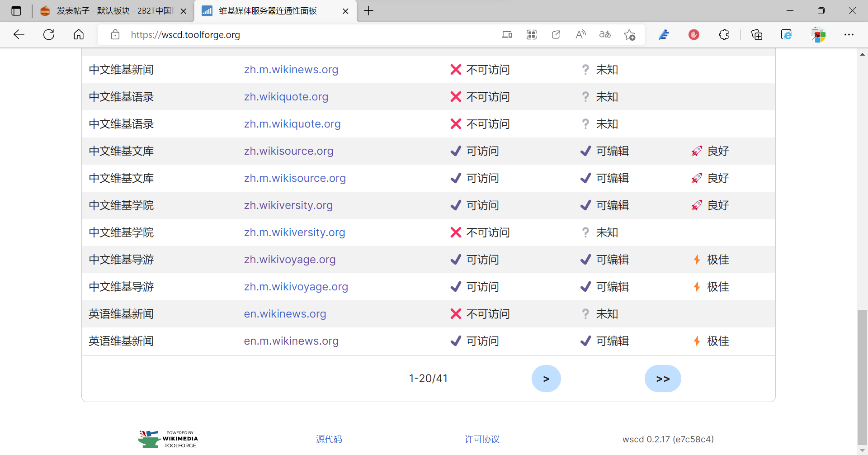
Task: Select the 维基媒体服务器连通性面板 tab
Action: pos(275,11)
